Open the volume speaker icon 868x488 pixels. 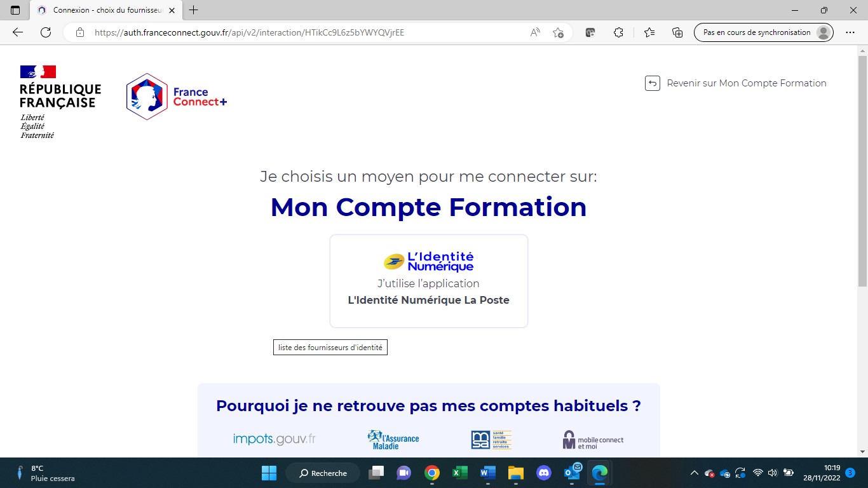[773, 473]
